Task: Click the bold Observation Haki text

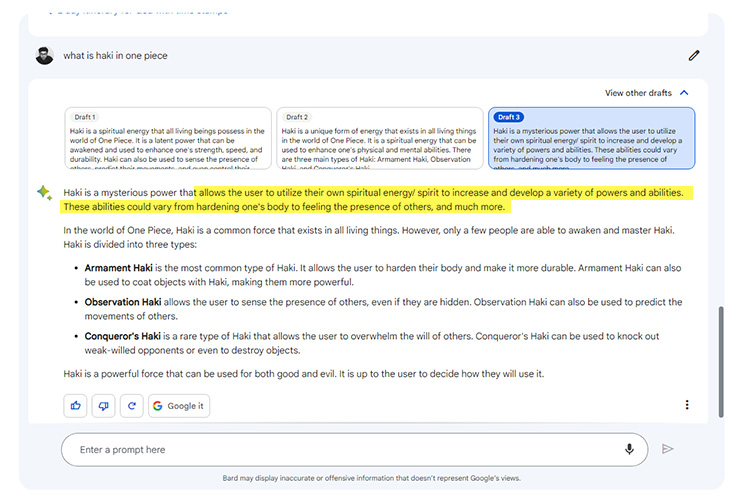Action: coord(123,302)
